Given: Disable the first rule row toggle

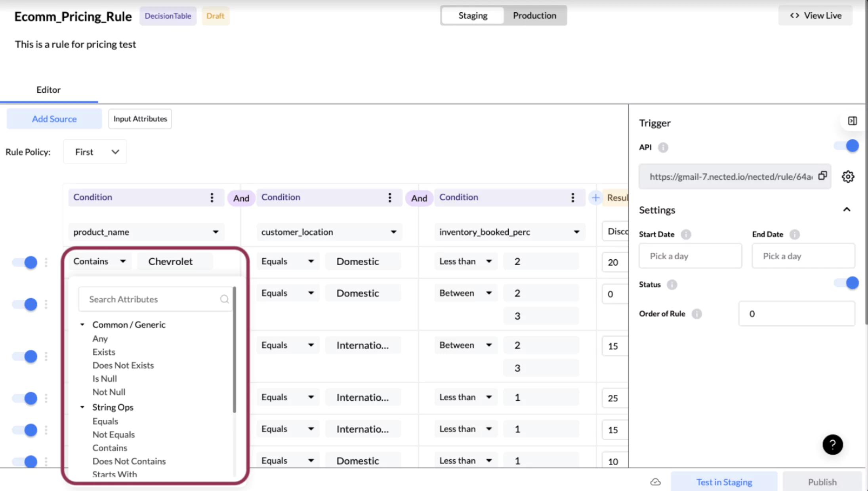Looking at the screenshot, I should click(25, 262).
